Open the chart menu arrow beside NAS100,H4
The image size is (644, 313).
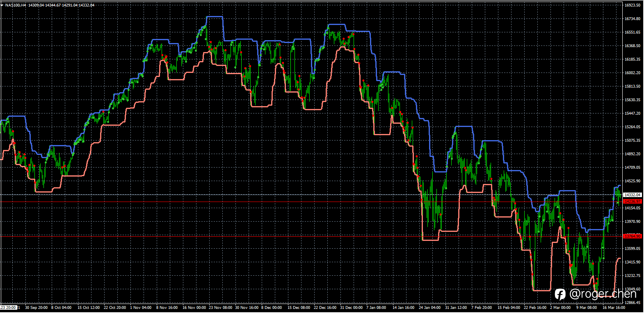coord(2,5)
